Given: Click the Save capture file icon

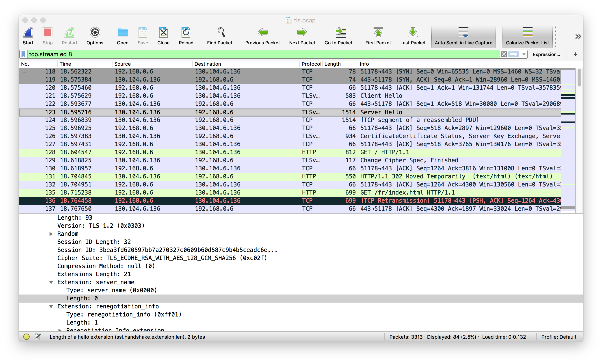Looking at the screenshot, I should click(143, 32).
